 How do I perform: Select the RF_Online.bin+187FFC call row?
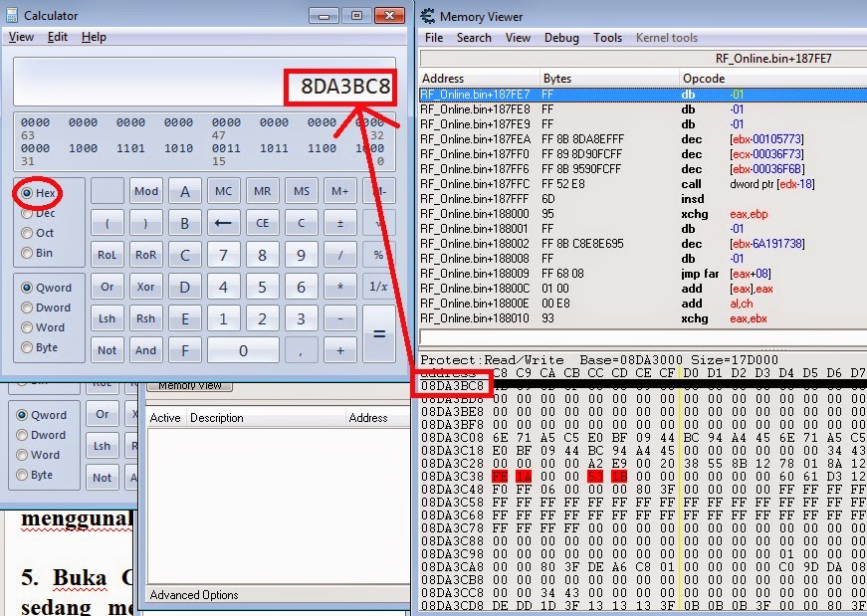tap(642, 184)
